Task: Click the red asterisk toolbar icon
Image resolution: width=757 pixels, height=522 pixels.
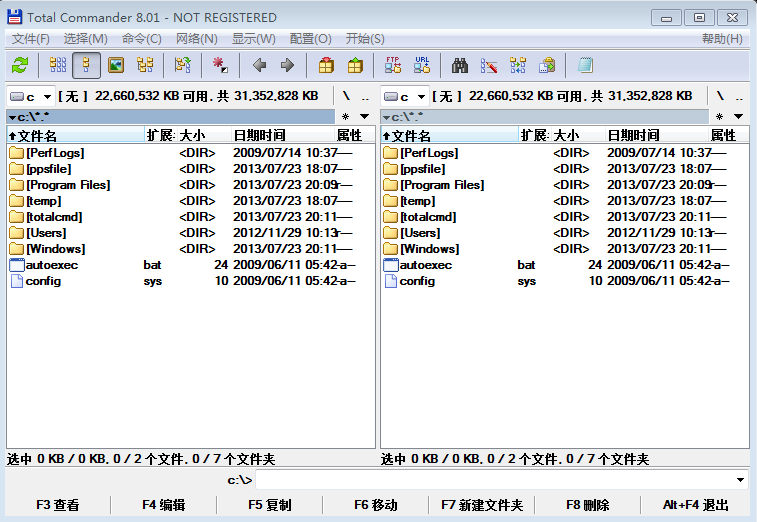Action: point(220,65)
